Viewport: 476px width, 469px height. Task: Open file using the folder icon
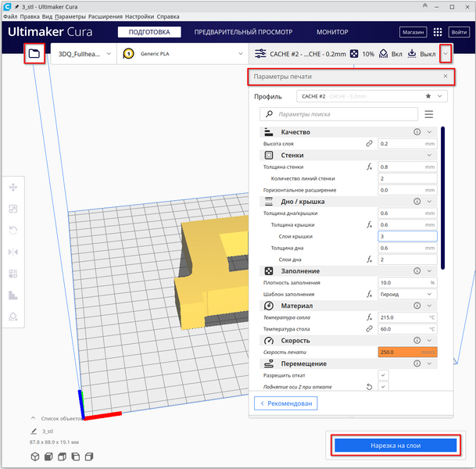pos(34,54)
